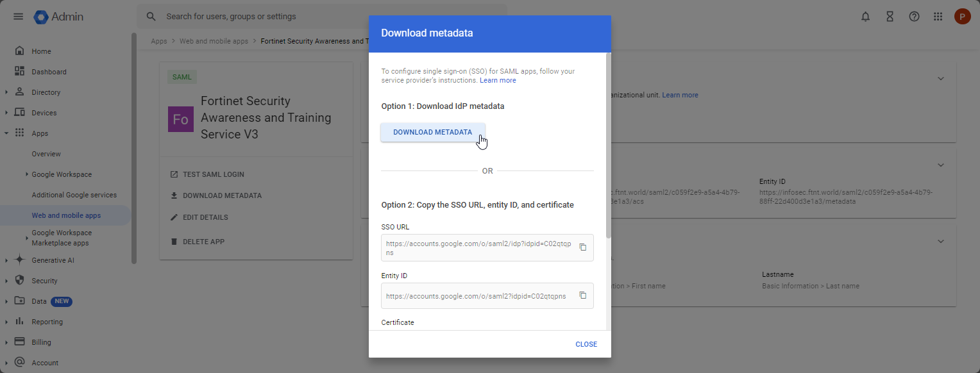The image size is (980, 373).
Task: Open Overview under Apps
Action: (46, 154)
